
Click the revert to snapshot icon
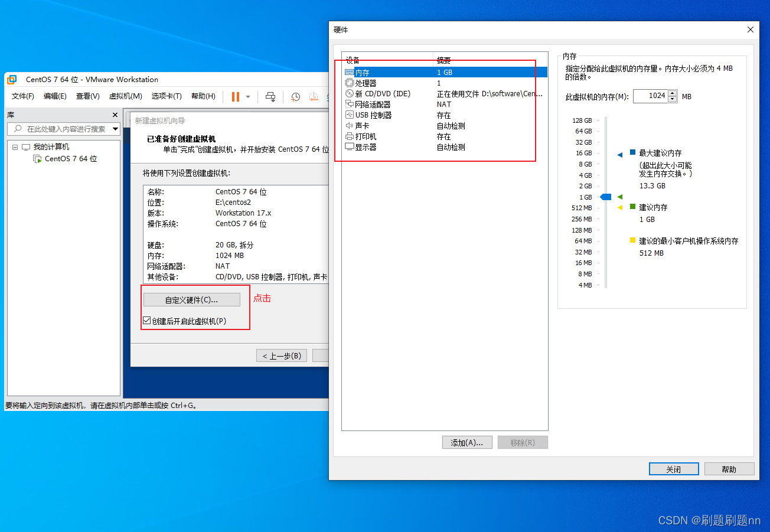[314, 97]
